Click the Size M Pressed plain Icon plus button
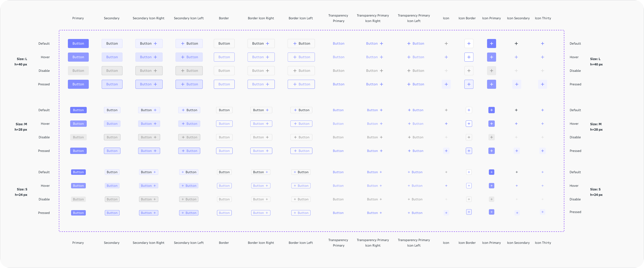The image size is (644, 268). (446, 151)
